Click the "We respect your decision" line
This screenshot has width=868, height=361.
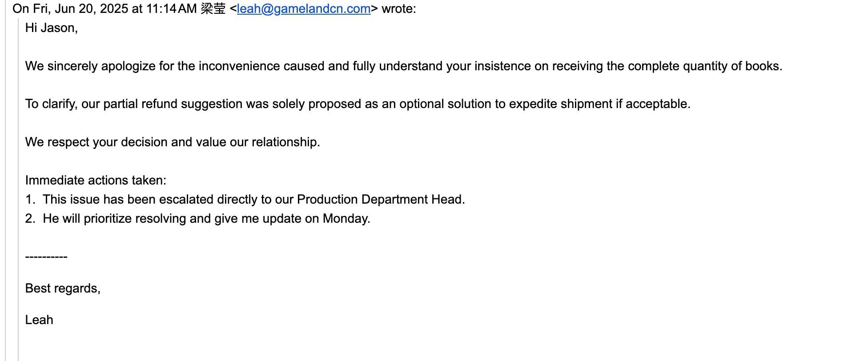(172, 142)
